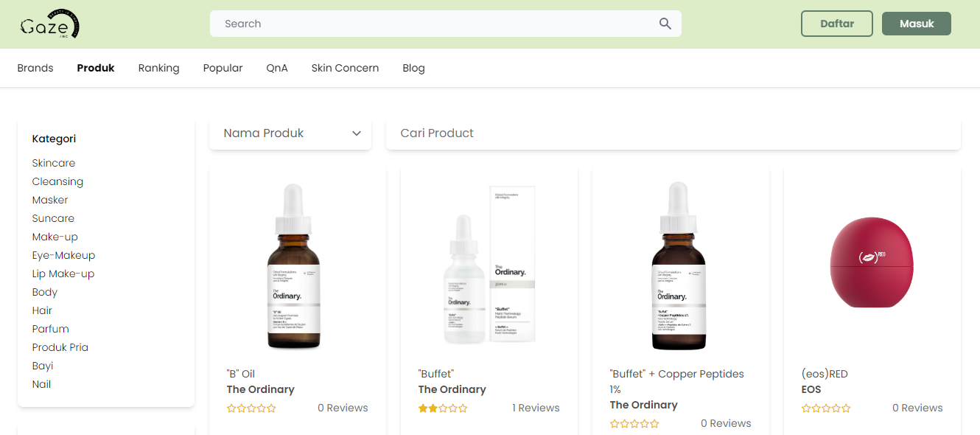Open the "B" Oil product image
Screen dimensions: 980x435
point(294,266)
